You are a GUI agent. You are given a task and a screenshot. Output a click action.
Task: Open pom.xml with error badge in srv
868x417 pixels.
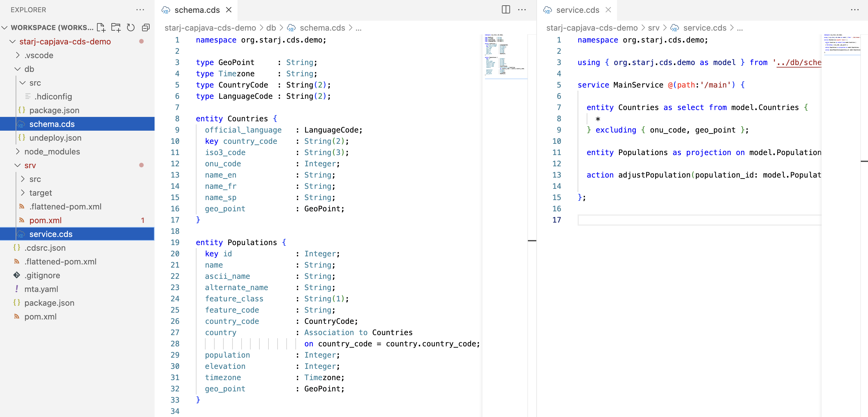click(45, 220)
